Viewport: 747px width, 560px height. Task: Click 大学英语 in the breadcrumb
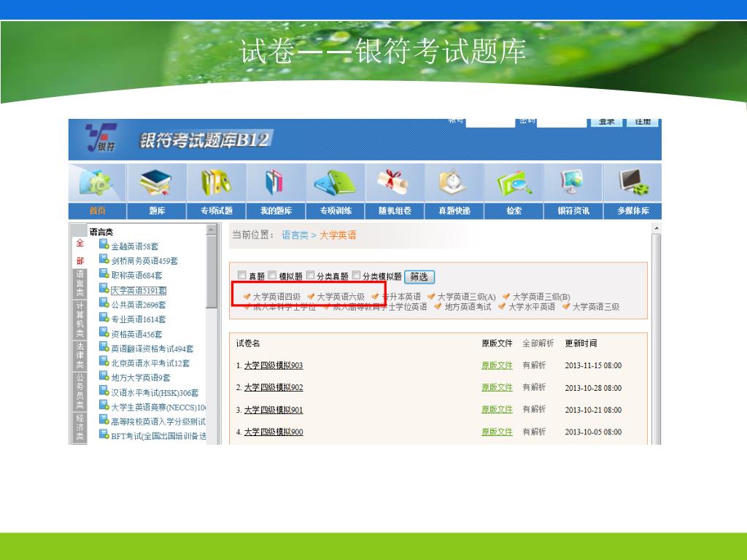pos(337,235)
